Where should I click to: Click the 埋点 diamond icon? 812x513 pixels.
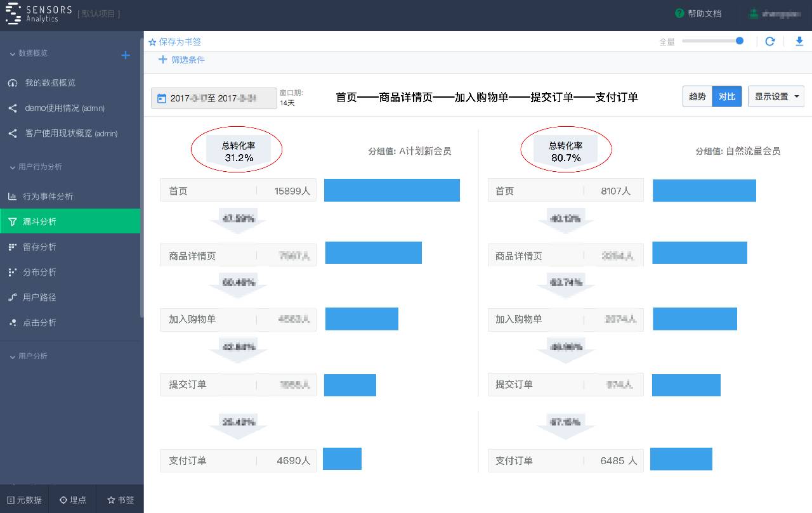[63, 500]
